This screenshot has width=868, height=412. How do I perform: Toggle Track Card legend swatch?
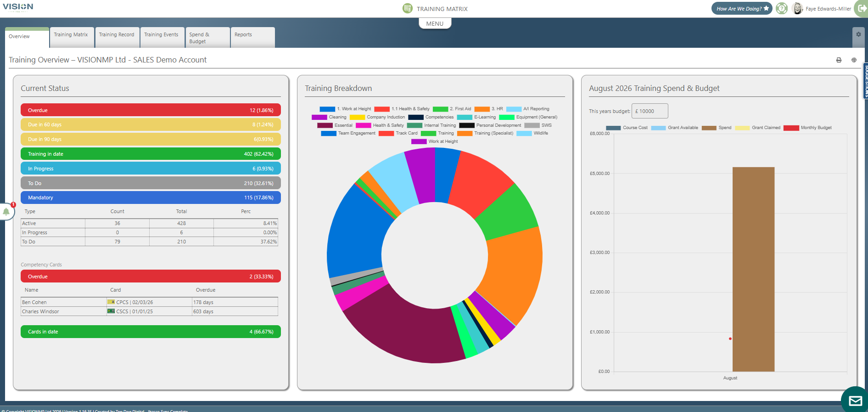(386, 133)
